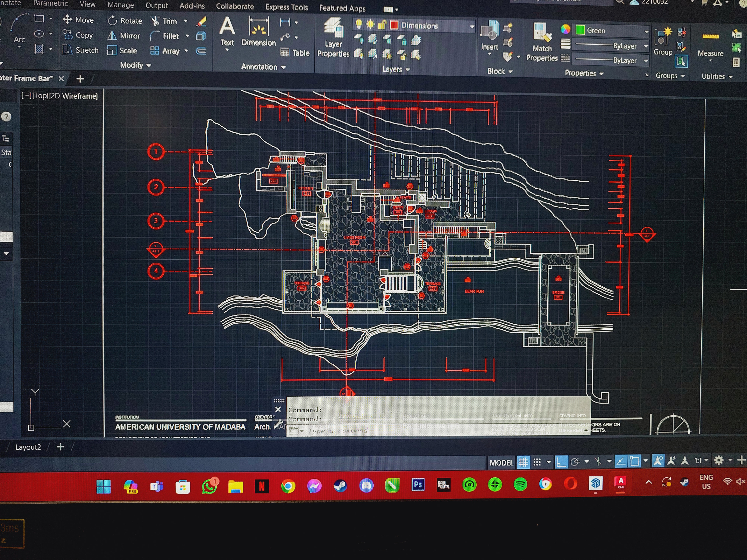The image size is (747, 560).
Task: Open the View ribbon tab
Action: (x=88, y=4)
